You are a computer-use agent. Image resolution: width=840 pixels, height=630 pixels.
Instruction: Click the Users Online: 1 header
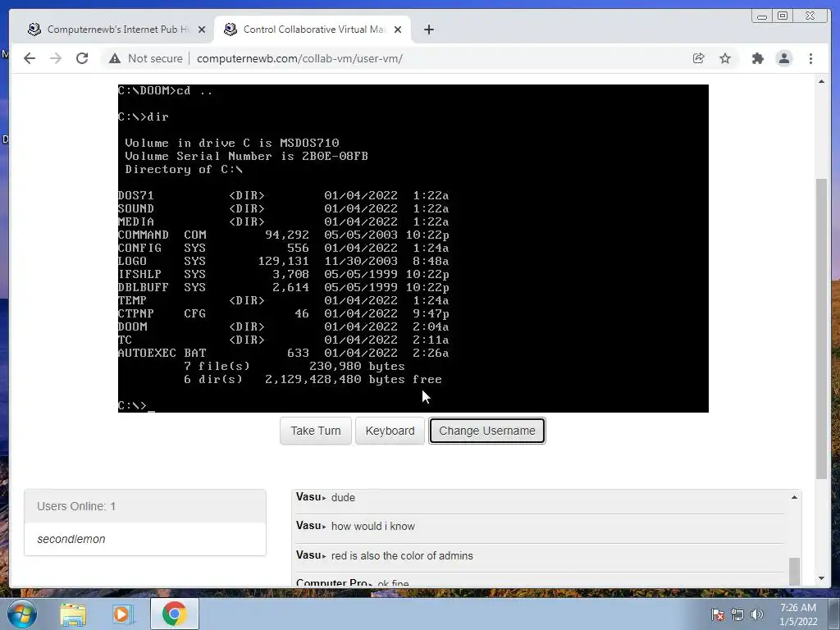(145, 506)
